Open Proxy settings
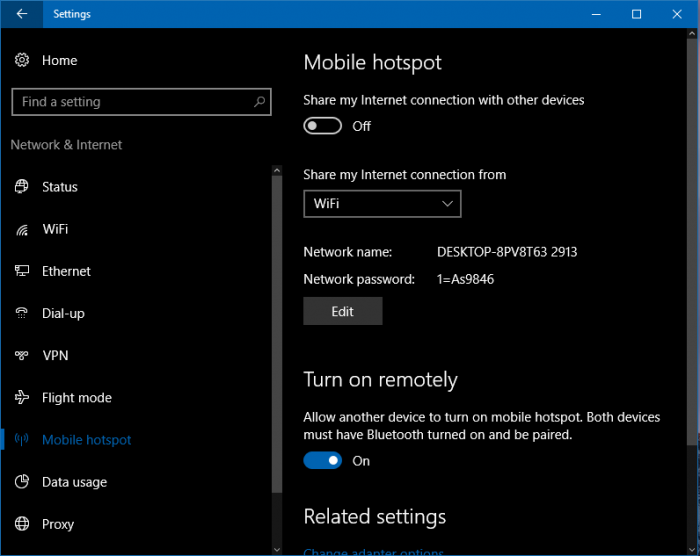This screenshot has width=700, height=556. click(x=58, y=524)
